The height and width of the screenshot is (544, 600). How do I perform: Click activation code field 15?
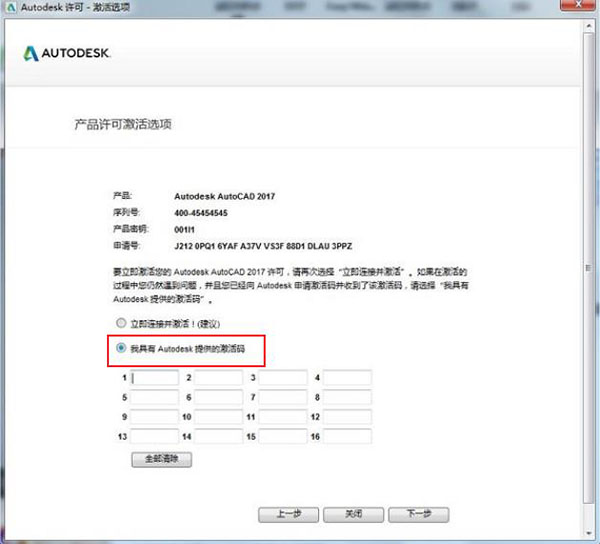point(283,436)
